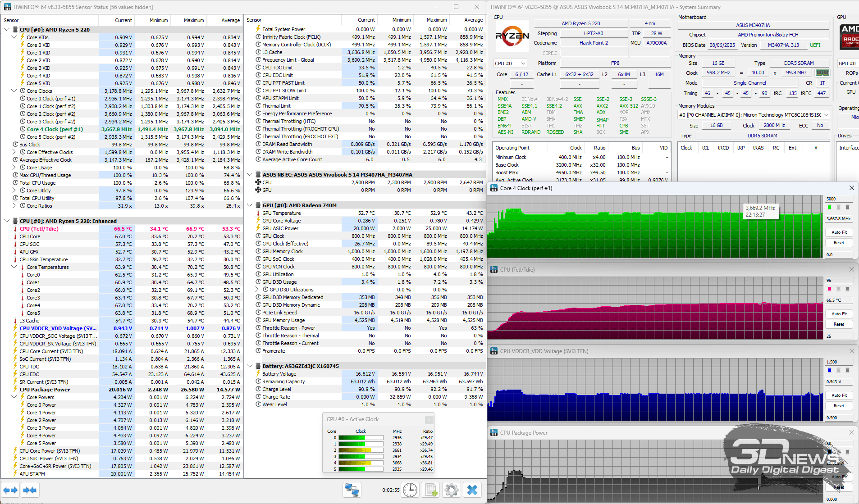Open the CPU #0 selector dropdown

pos(510,64)
